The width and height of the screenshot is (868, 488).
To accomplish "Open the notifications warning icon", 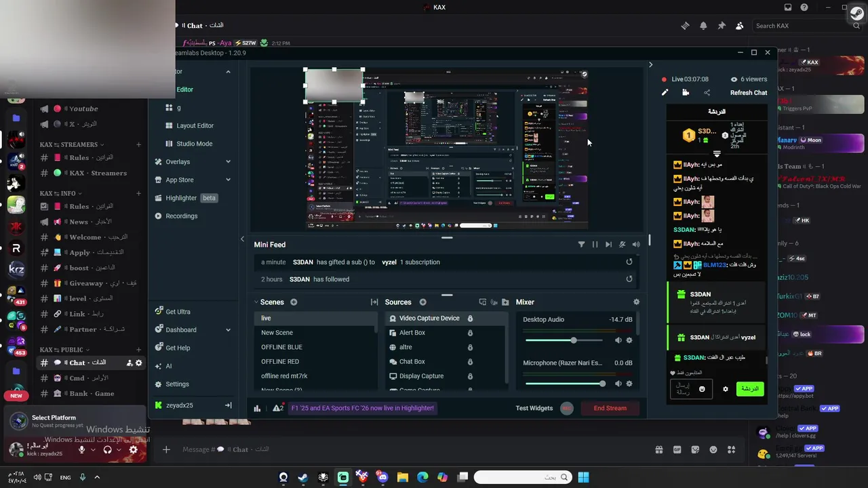I will [x=277, y=408].
